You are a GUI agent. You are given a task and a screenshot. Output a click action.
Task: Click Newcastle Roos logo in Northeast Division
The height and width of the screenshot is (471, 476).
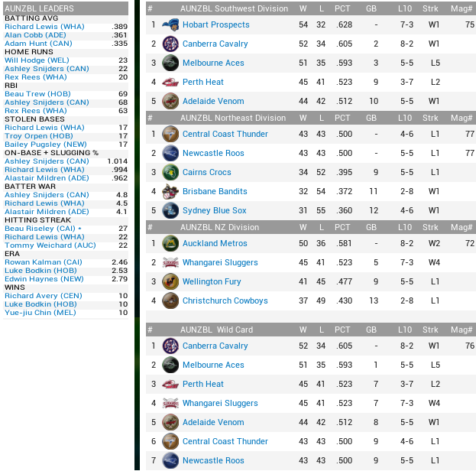point(170,153)
